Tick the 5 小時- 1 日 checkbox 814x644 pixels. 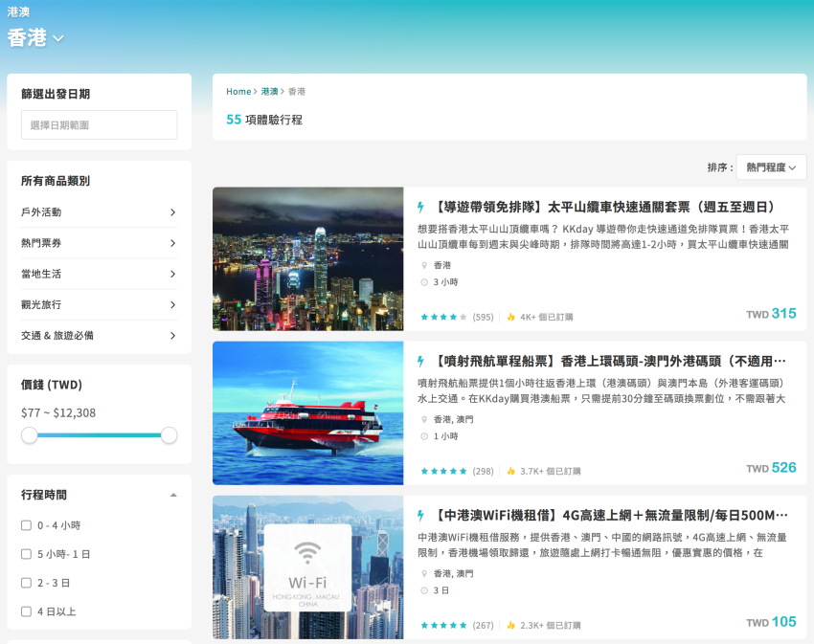pos(27,554)
